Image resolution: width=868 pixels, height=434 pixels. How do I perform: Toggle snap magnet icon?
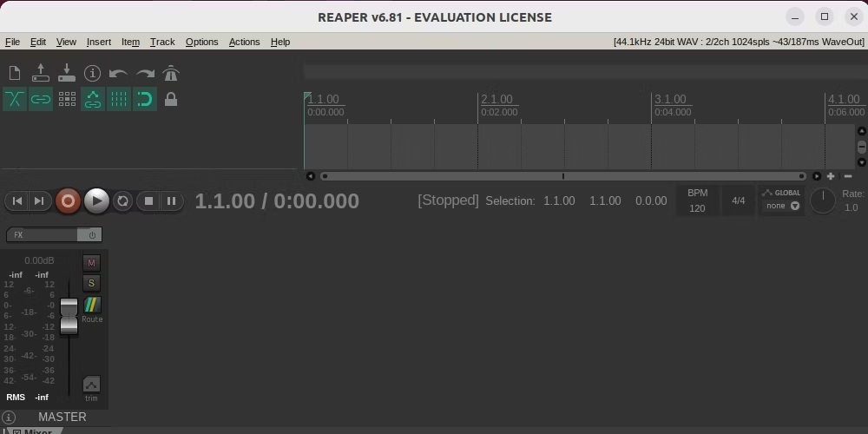(x=144, y=99)
